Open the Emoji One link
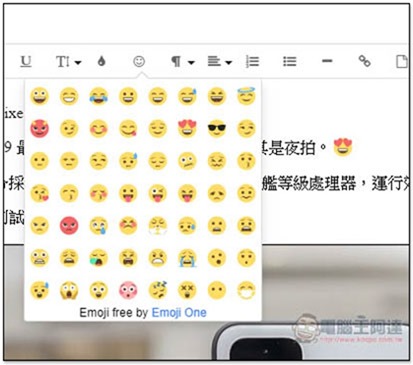The width and height of the screenshot is (413, 365). tap(179, 313)
